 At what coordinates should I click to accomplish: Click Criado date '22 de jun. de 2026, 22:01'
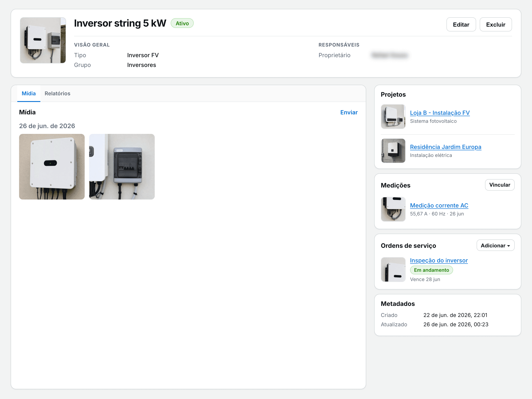click(x=455, y=315)
